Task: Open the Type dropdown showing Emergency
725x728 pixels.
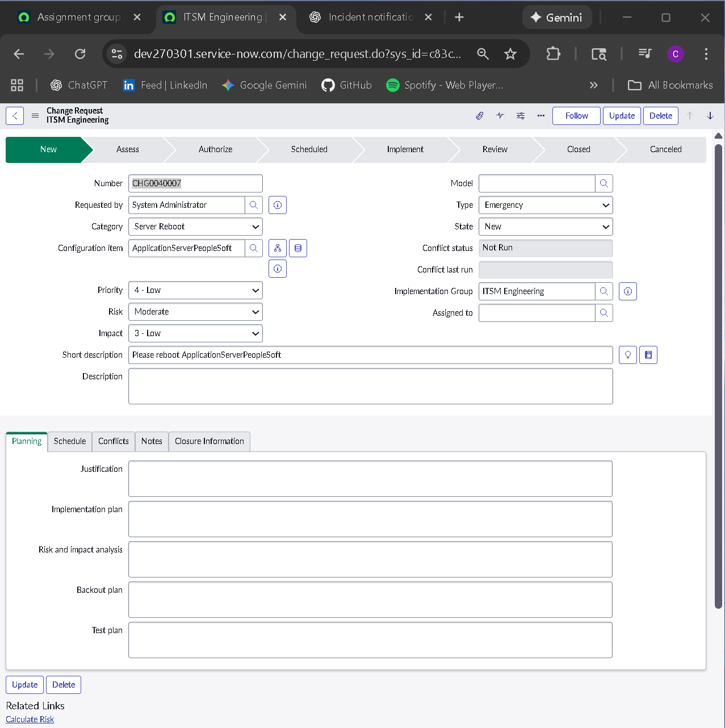Action: click(x=545, y=205)
